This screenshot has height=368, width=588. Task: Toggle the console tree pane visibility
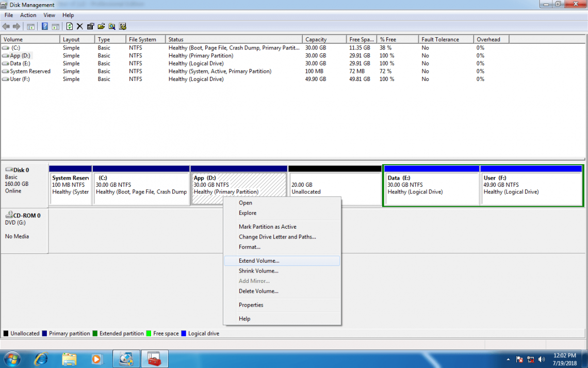pyautogui.click(x=30, y=26)
